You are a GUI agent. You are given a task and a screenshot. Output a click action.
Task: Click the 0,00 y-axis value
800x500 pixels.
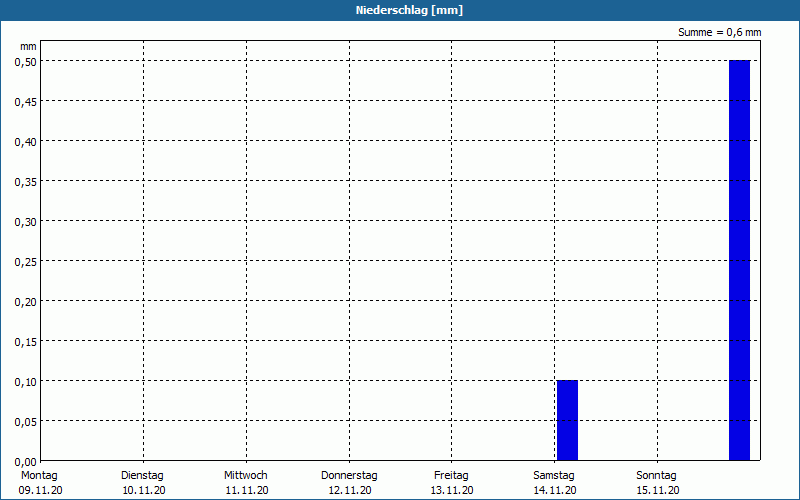pos(26,462)
